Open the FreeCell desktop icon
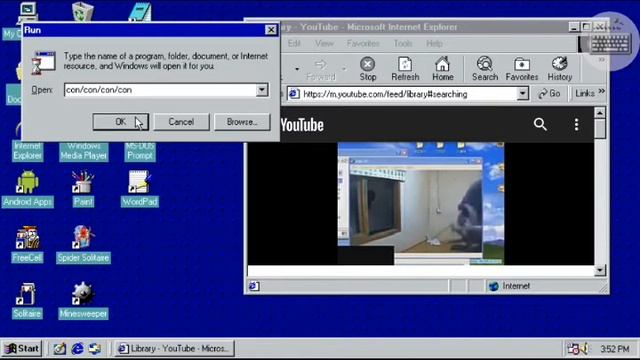640x360 pixels. tap(27, 244)
